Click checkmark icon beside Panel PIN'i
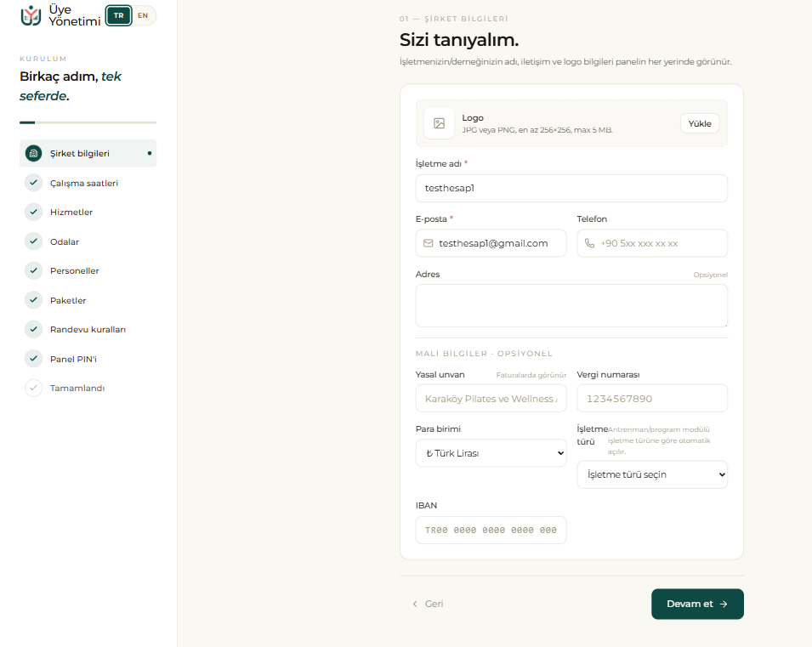 34,359
